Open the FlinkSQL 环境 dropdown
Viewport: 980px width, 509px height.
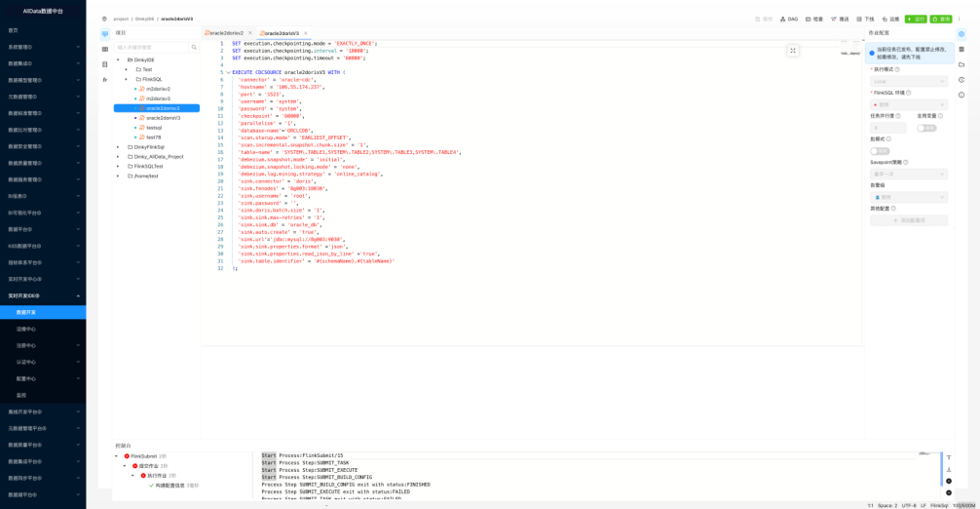[x=909, y=104]
